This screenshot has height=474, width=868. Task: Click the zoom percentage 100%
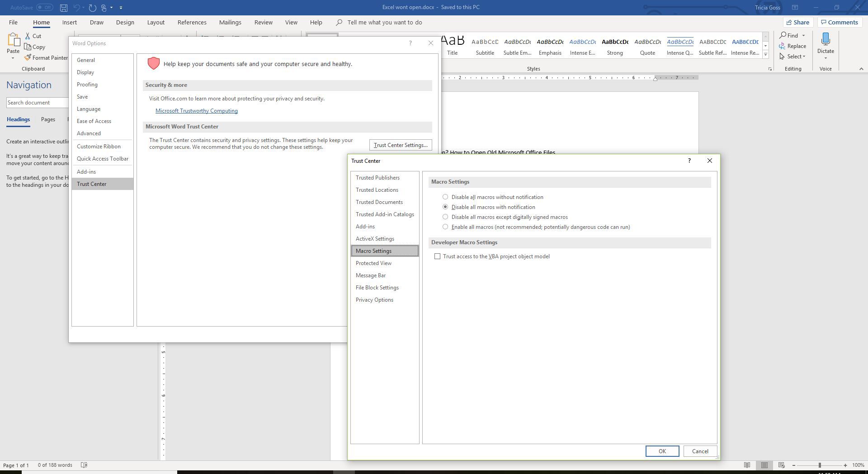point(858,465)
